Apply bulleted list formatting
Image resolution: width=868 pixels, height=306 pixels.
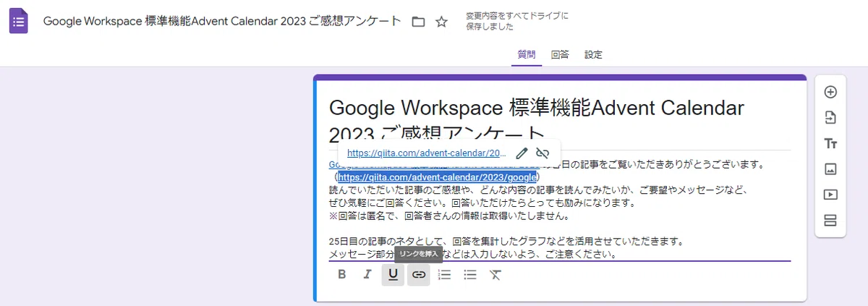pos(470,274)
